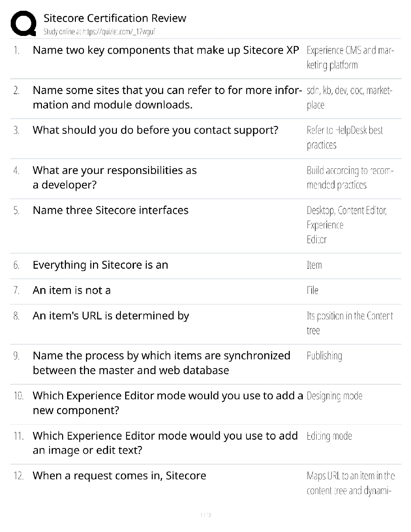Select 'When a request comes in, Sitecore' question

[120, 476]
